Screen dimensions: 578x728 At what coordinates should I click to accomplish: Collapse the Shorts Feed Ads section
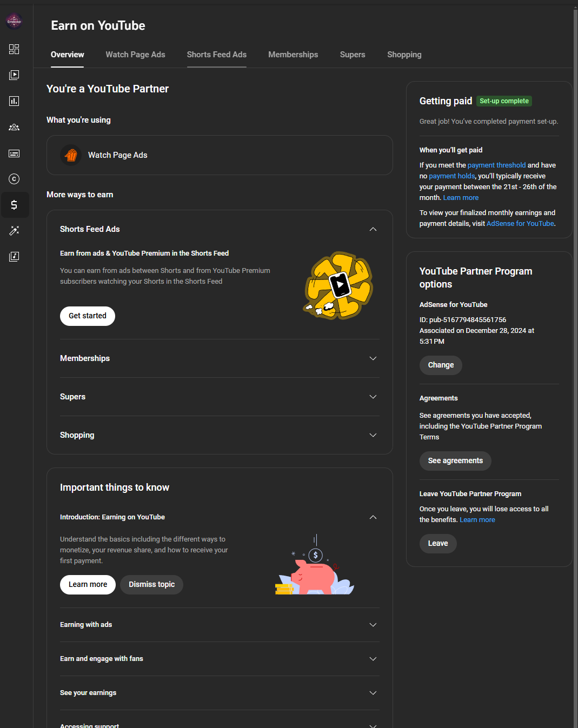[x=373, y=229]
